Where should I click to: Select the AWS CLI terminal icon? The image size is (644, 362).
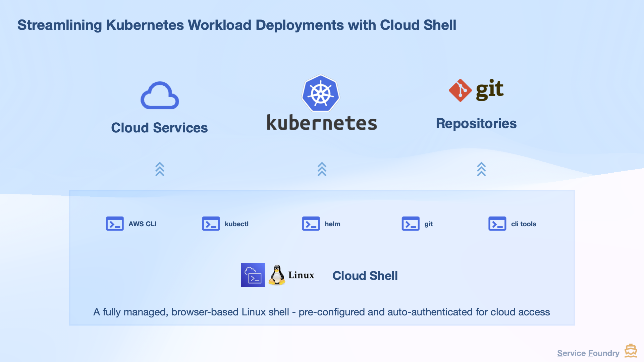click(115, 224)
